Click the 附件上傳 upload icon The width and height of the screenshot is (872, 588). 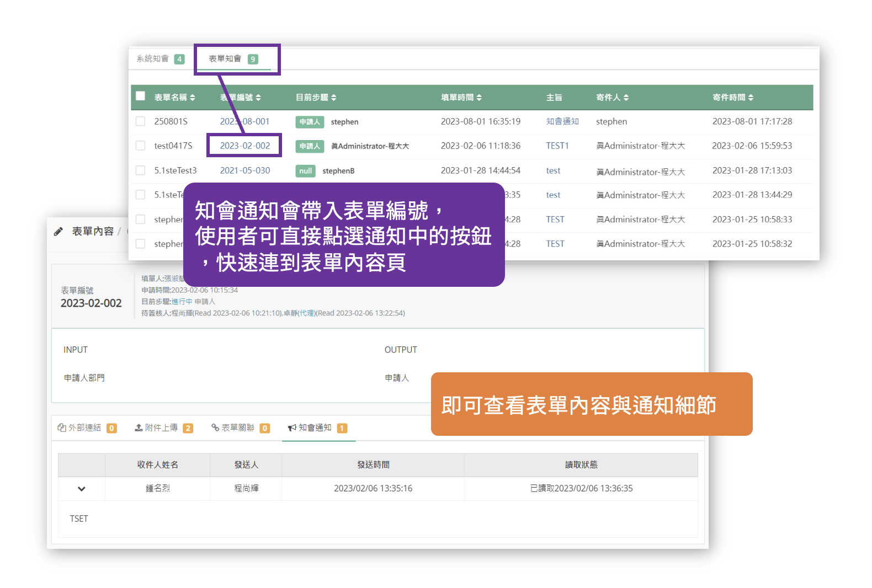139,428
